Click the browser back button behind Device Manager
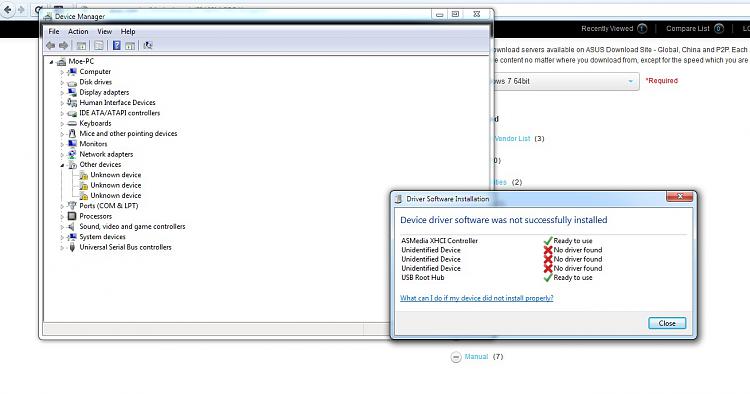 point(8,9)
